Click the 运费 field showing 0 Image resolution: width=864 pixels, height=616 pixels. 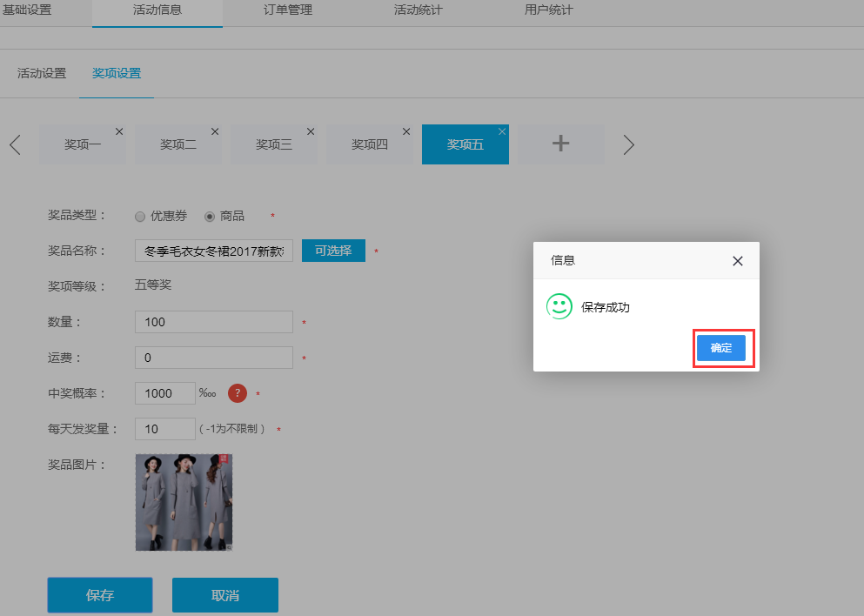(214, 358)
